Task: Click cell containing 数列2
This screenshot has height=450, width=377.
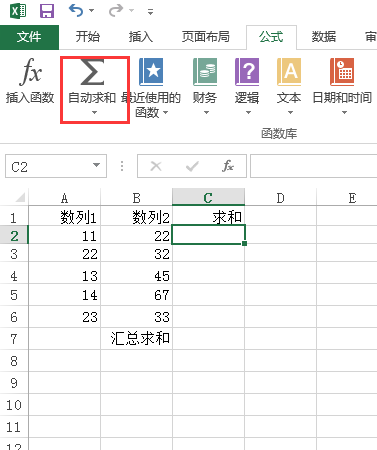Action: click(x=136, y=217)
